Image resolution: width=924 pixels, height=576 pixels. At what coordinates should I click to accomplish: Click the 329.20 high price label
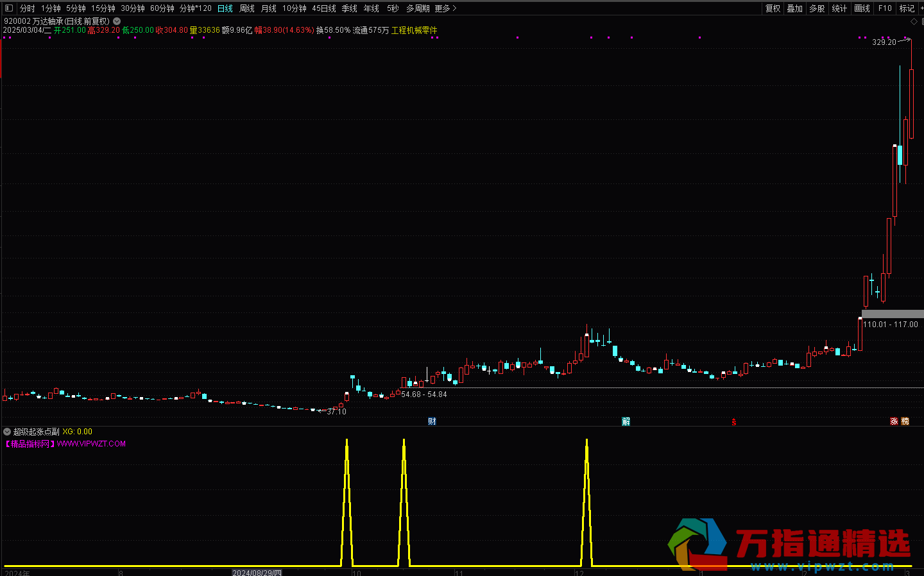884,42
